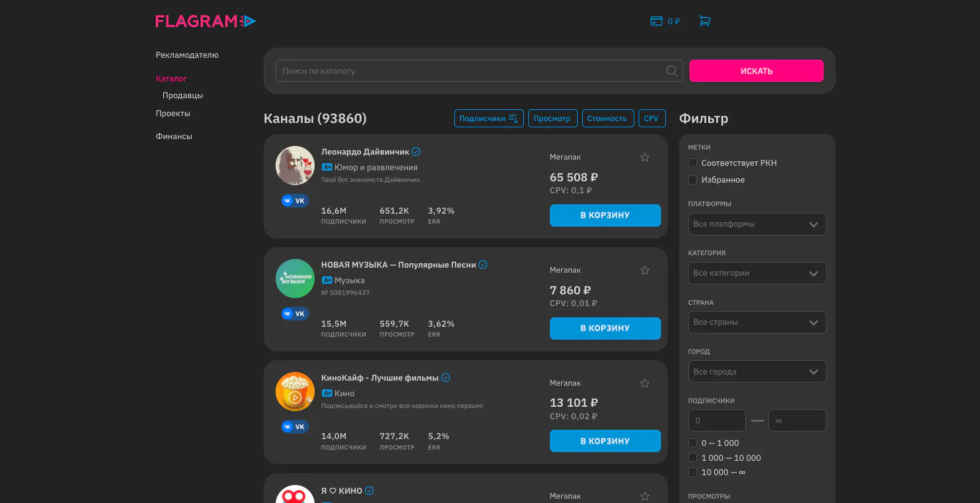Enable the Соответствует РКН checkbox
Image resolution: width=980 pixels, height=503 pixels.
[x=693, y=163]
